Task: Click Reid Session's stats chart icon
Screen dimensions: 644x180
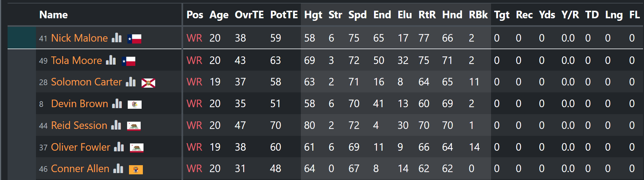Action: 116,125
